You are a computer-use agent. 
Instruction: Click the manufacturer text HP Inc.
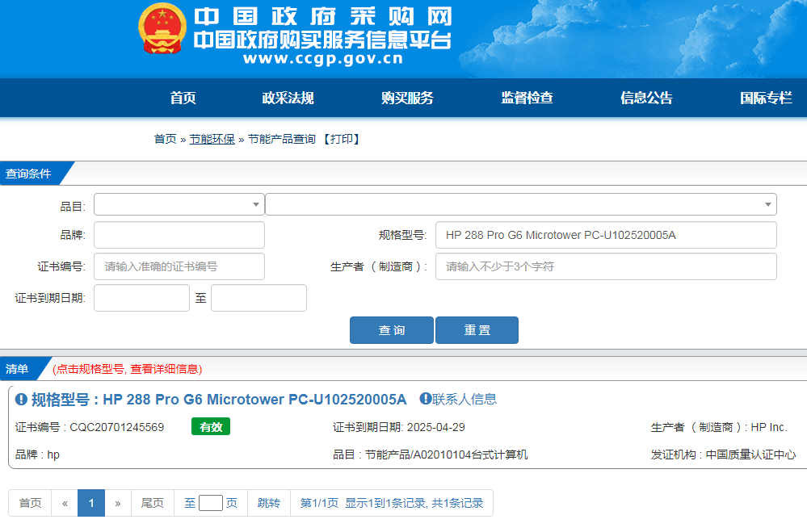coord(769,427)
